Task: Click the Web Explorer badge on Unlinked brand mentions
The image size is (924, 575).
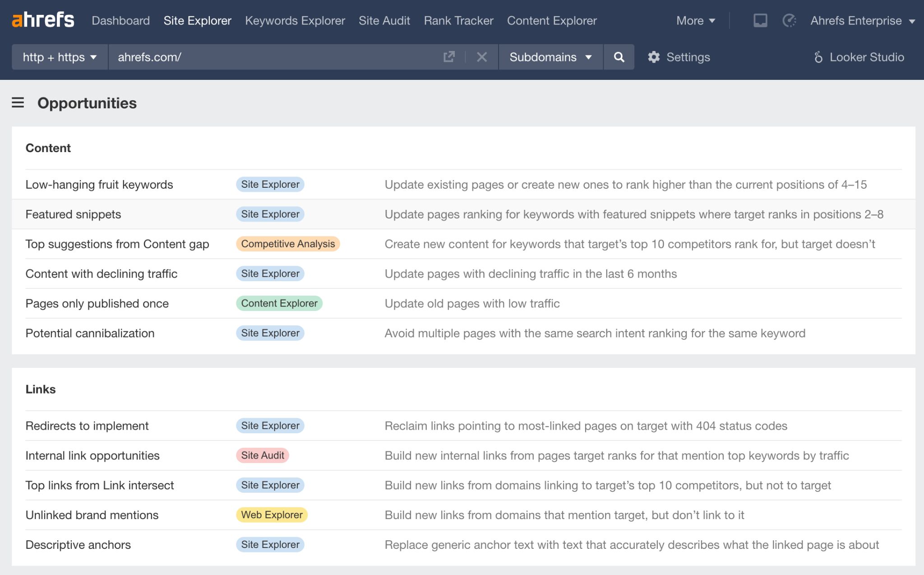Action: tap(271, 515)
